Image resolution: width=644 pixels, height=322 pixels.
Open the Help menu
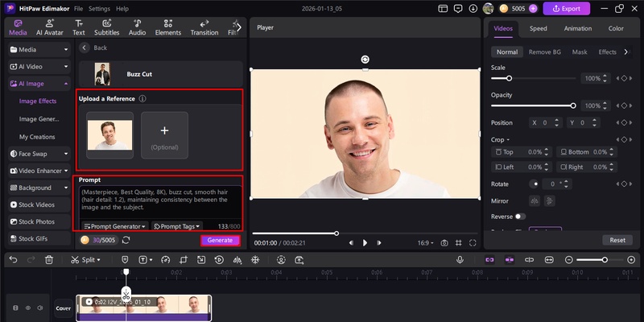pyautogui.click(x=122, y=8)
